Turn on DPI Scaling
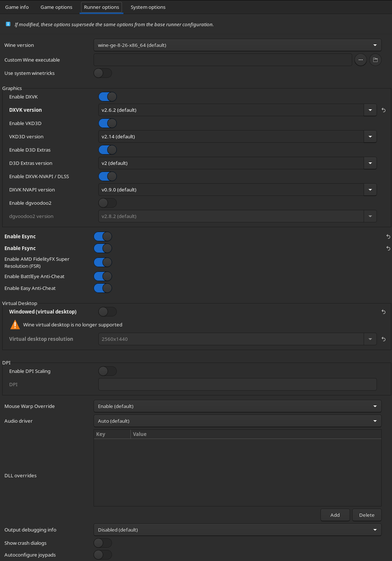This screenshot has width=392, height=561. click(107, 371)
